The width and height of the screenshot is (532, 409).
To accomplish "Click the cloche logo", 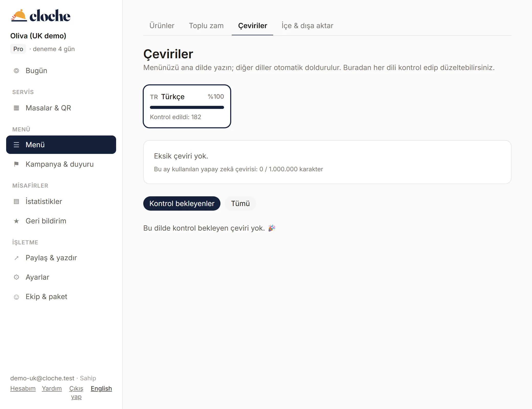I will [40, 16].
